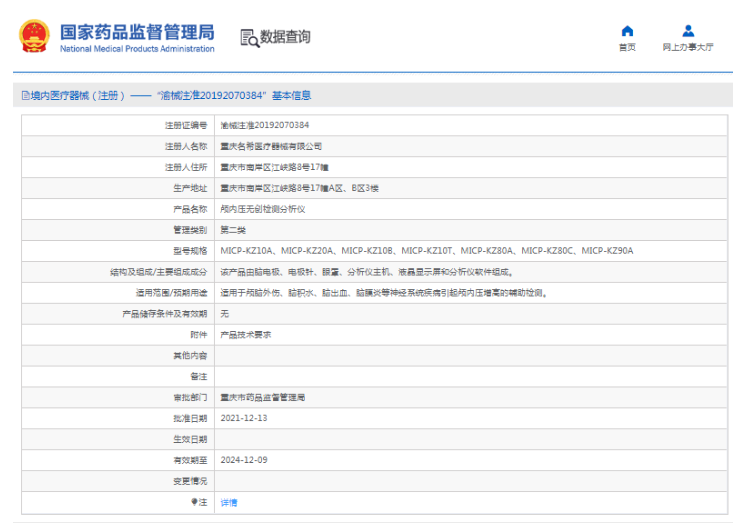Select the 适用于颅脑外伤 intended use text
Screen dimensions: 745x524
click(383, 293)
